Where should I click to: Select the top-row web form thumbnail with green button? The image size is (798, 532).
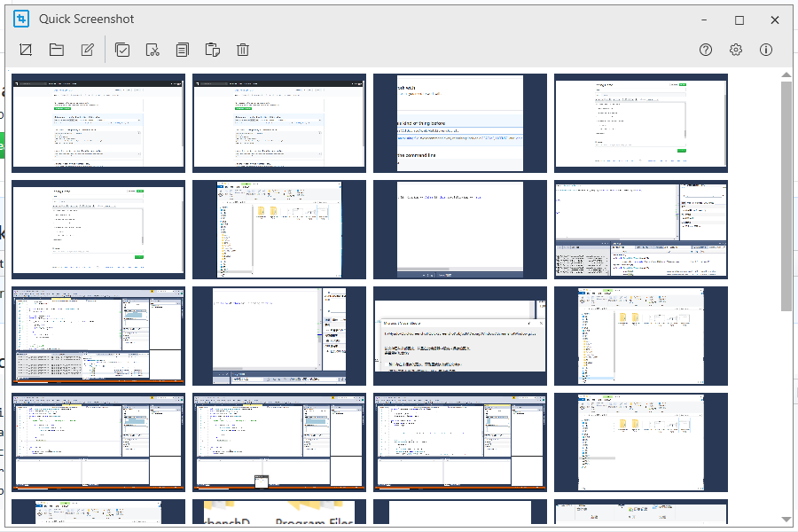(x=641, y=123)
